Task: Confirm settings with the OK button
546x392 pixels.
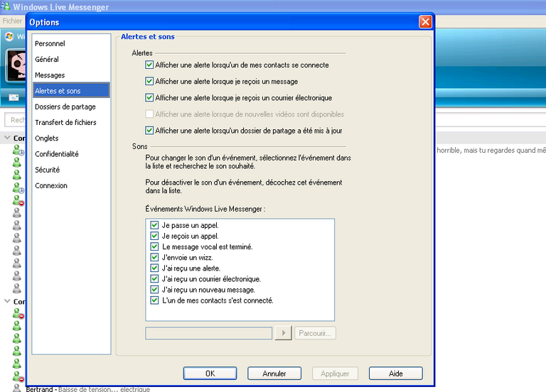Action: tap(210, 374)
